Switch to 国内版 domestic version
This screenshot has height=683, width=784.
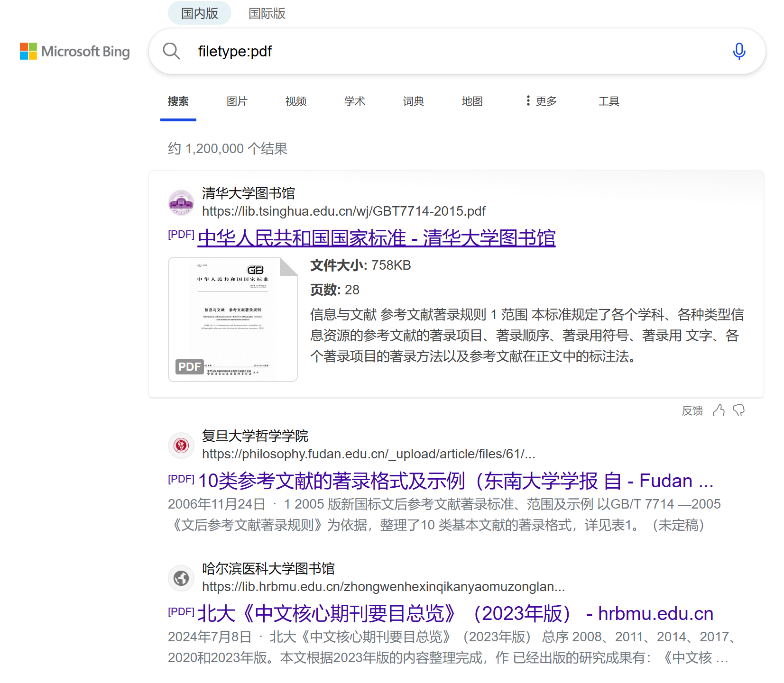(200, 13)
